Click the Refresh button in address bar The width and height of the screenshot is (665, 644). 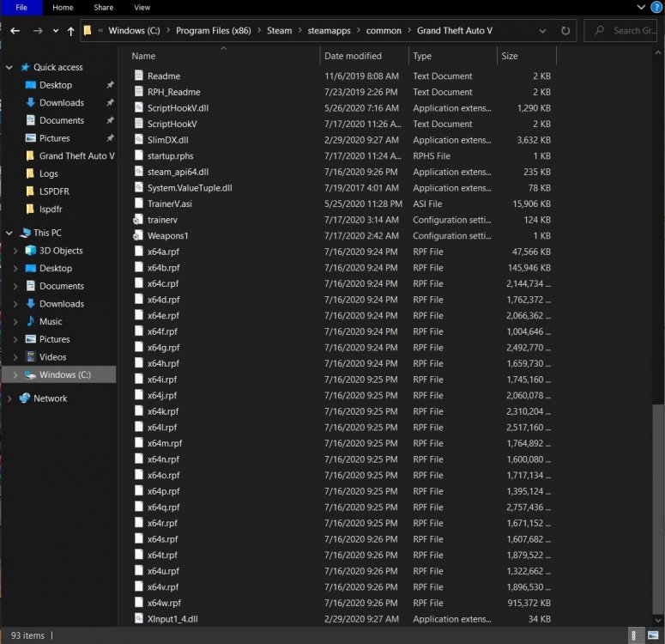tap(565, 31)
